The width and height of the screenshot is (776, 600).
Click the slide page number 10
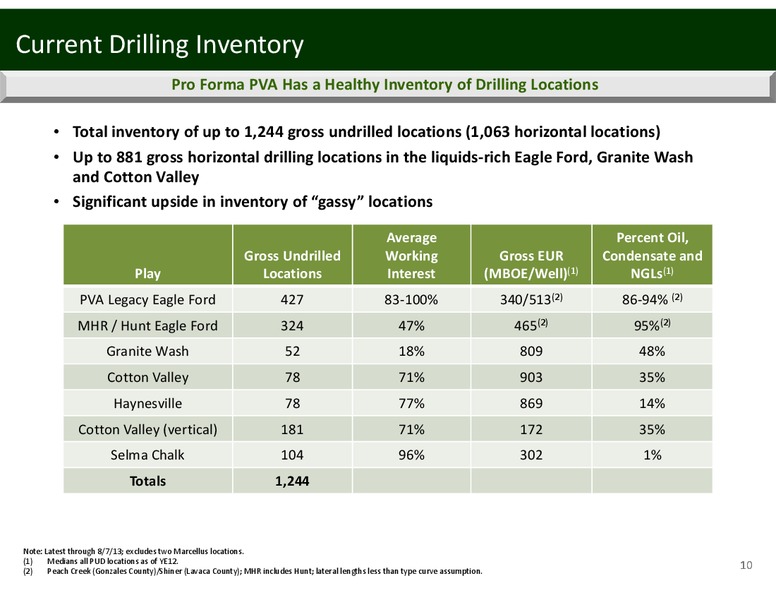[746, 565]
